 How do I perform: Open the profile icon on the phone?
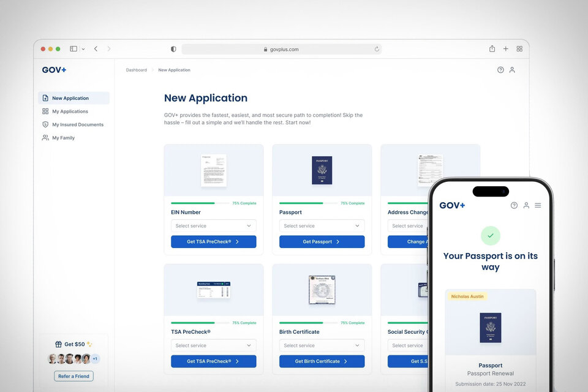click(x=526, y=205)
